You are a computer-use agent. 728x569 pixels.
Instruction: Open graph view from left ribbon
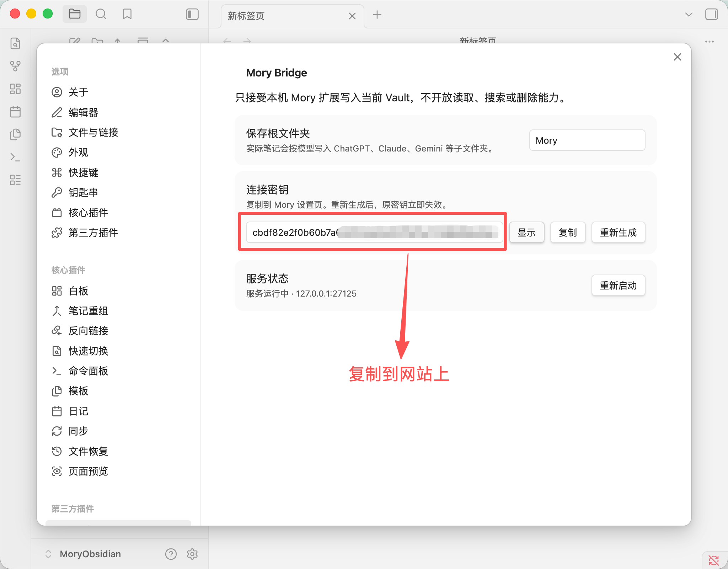pyautogui.click(x=15, y=66)
